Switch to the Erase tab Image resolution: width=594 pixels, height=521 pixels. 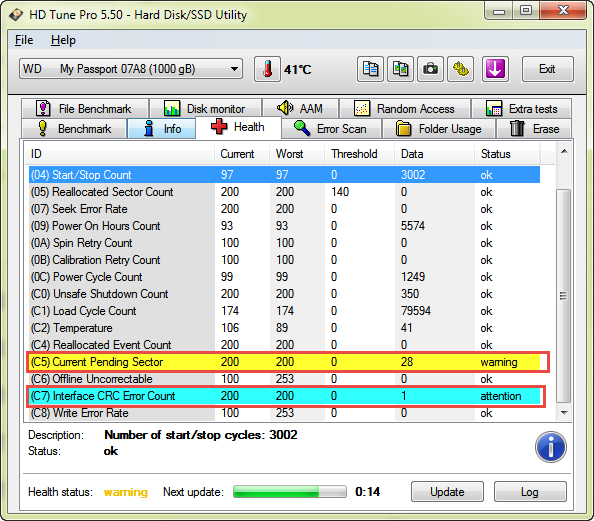point(534,129)
